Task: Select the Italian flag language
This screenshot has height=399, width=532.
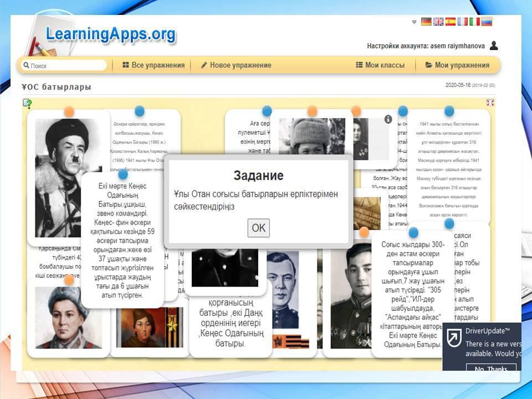Action: click(474, 22)
